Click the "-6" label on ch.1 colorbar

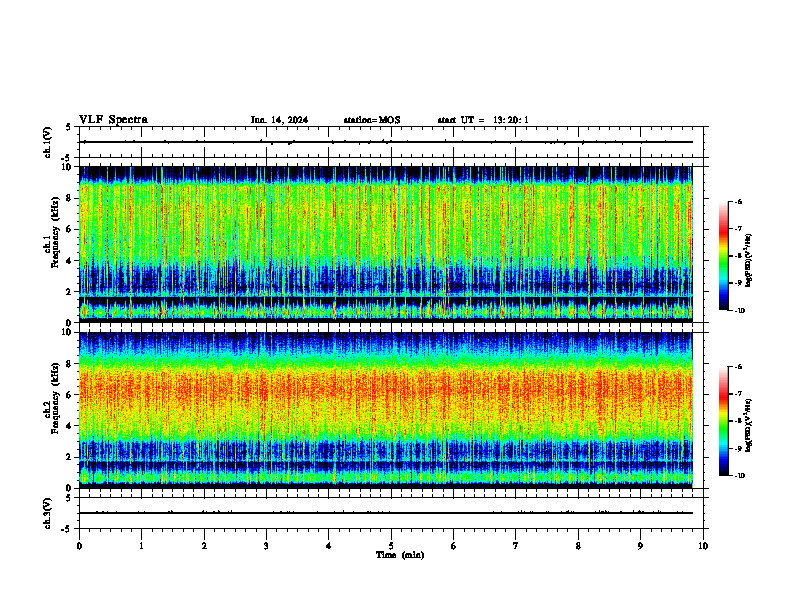tap(738, 201)
